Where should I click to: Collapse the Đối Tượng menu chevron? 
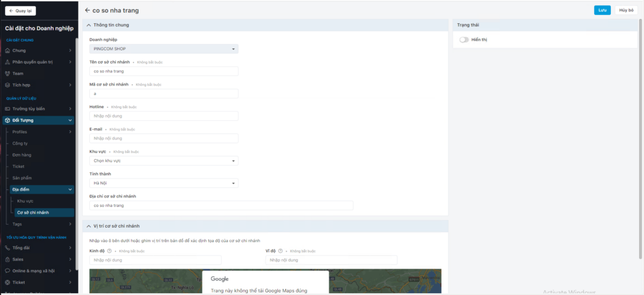coord(70,120)
